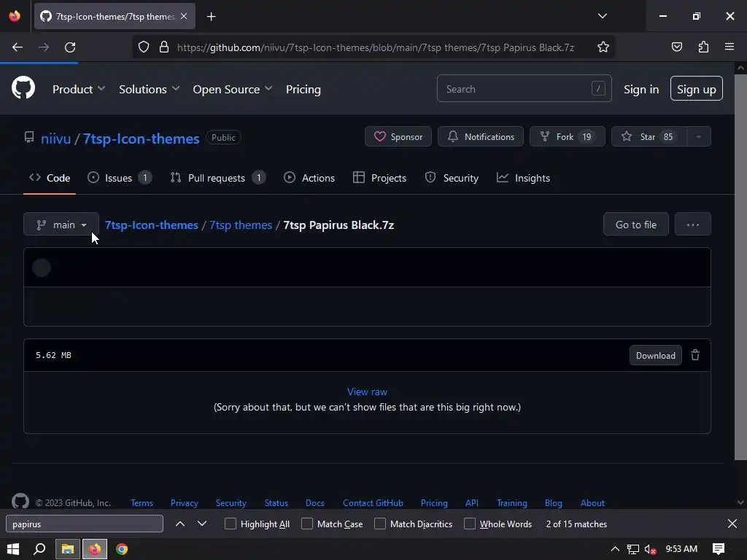The height and width of the screenshot is (560, 747).
Task: Click the GitHub Search input field
Action: 524,88
